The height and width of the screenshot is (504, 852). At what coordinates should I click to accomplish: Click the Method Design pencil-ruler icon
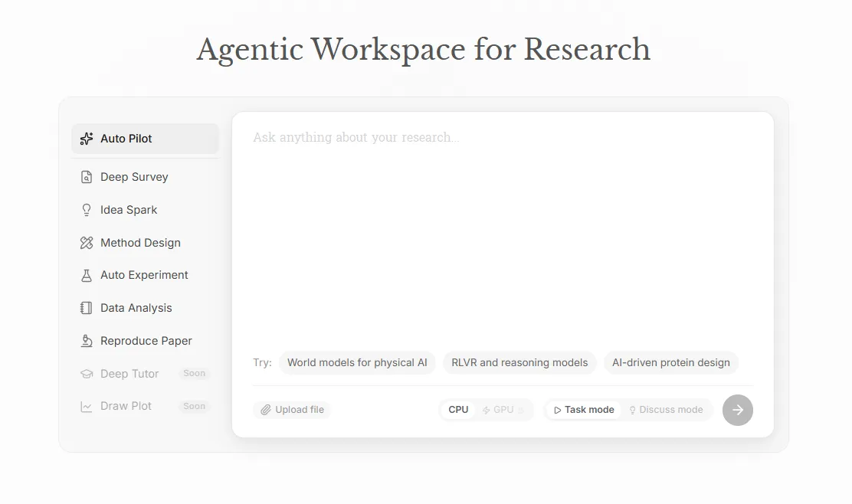tap(87, 243)
